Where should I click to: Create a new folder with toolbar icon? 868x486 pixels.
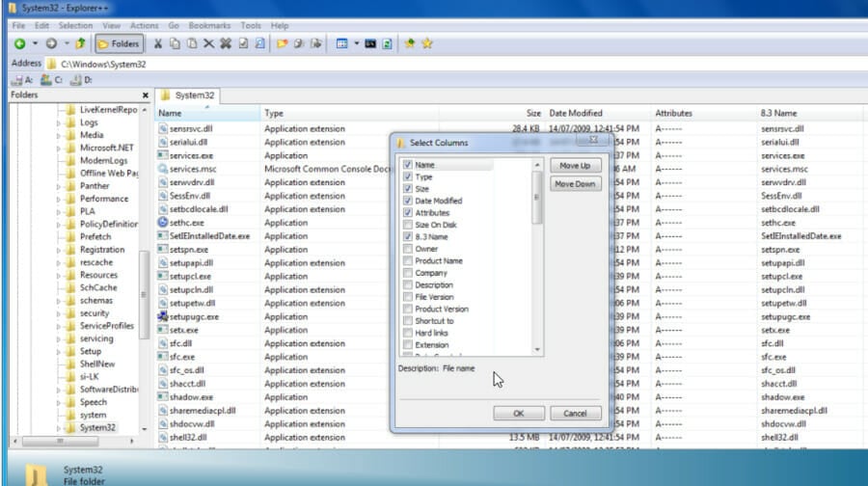[283, 43]
